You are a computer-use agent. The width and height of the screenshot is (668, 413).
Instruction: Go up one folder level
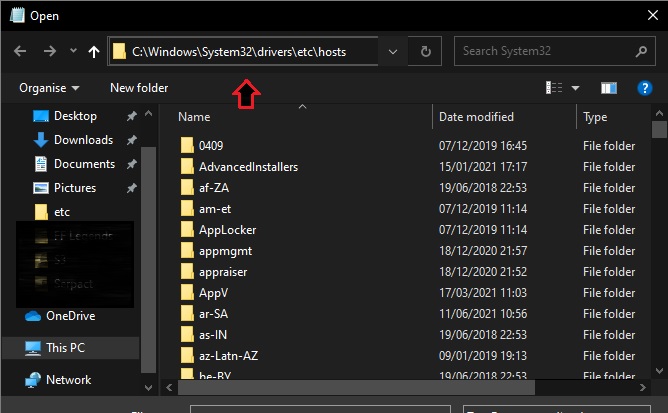pyautogui.click(x=94, y=52)
